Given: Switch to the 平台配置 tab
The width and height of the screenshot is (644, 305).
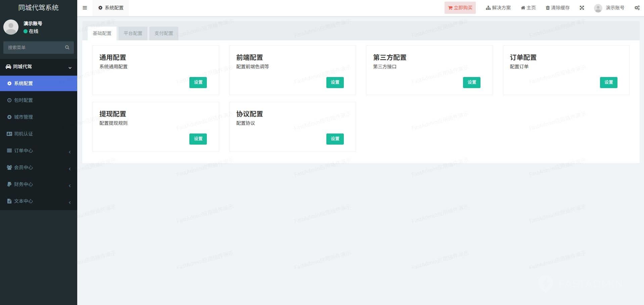Looking at the screenshot, I should tap(133, 33).
